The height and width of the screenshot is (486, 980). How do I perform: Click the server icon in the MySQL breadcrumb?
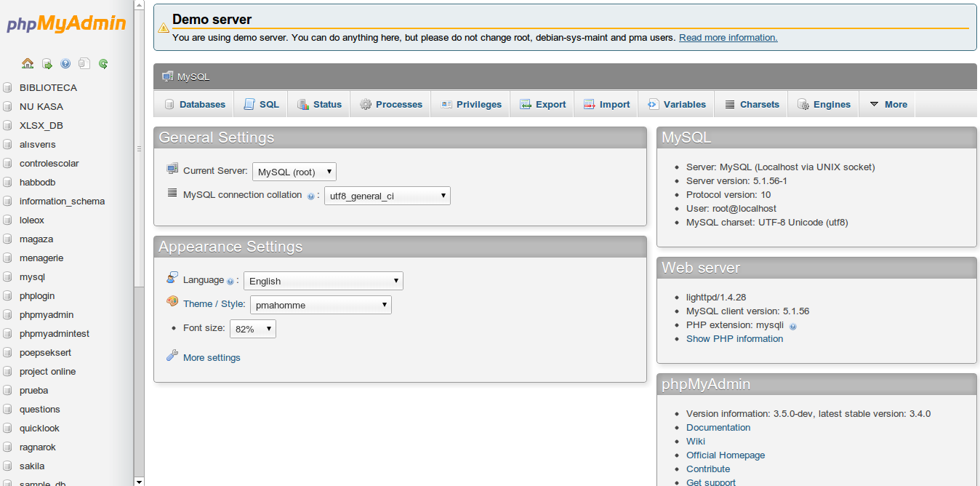(168, 76)
